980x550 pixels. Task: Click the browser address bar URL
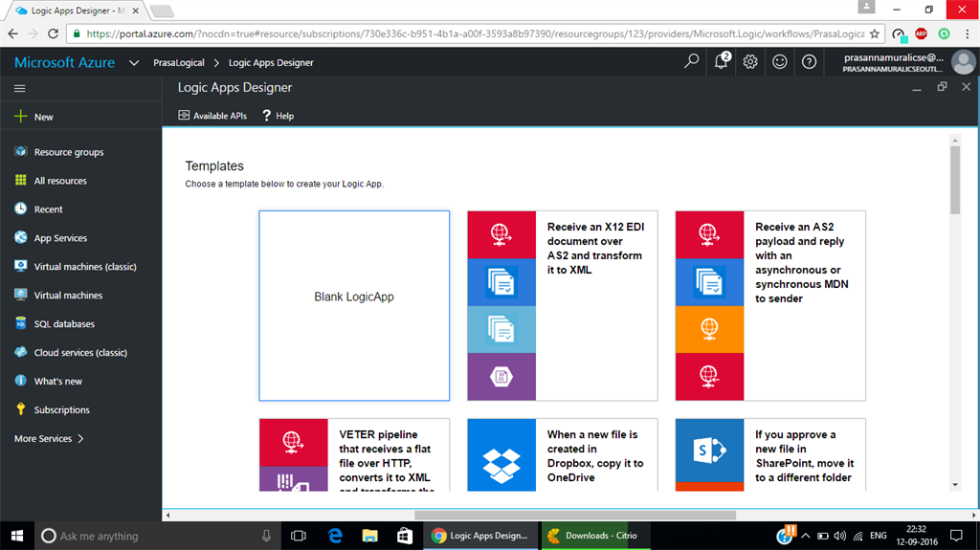[475, 33]
